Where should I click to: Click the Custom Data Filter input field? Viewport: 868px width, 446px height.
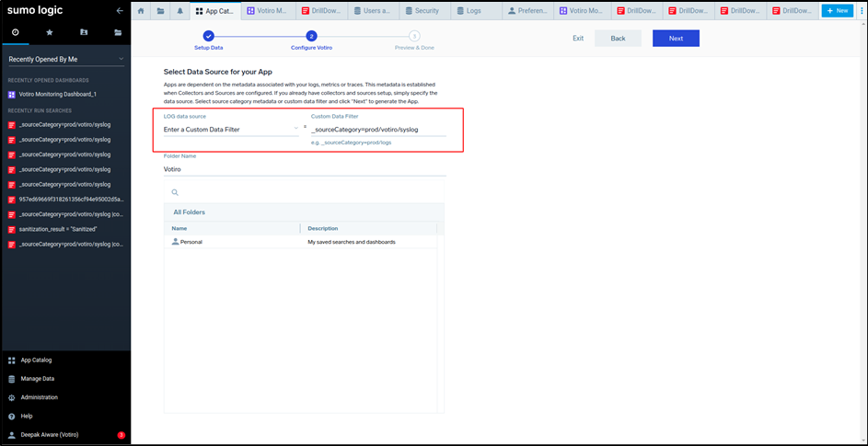click(x=378, y=130)
